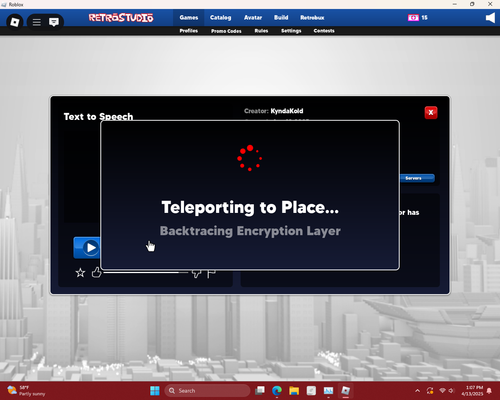This screenshot has height=400, width=500.
Task: Click the RetroStudio logo
Action: 121,18
